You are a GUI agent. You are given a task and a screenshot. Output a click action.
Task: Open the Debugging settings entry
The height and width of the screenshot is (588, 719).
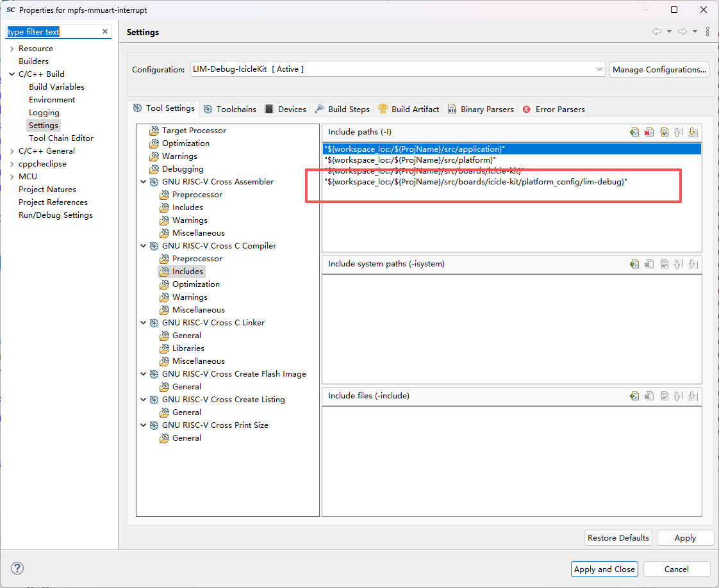[x=183, y=169]
